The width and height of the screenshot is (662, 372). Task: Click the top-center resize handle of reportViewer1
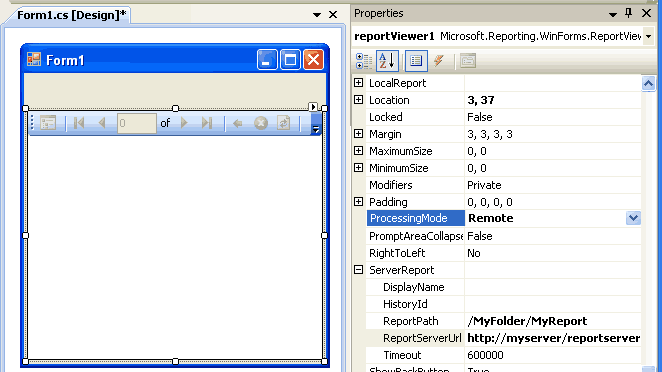point(175,109)
